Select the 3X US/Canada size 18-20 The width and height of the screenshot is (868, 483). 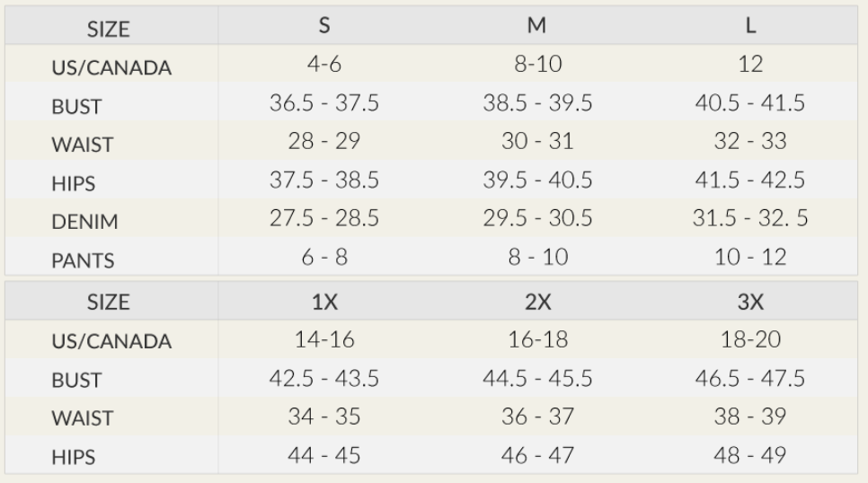(x=750, y=340)
